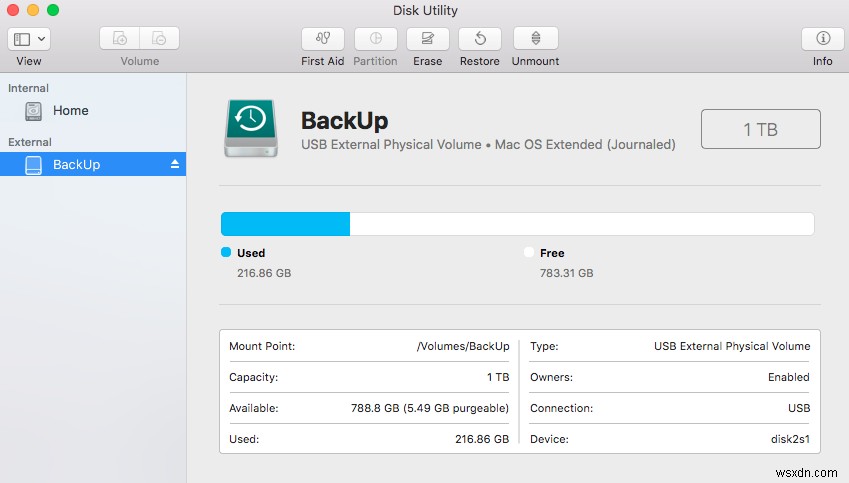Image resolution: width=849 pixels, height=483 pixels.
Task: Click the /Volumes/BackUp mount point value
Action: pyautogui.click(x=463, y=346)
